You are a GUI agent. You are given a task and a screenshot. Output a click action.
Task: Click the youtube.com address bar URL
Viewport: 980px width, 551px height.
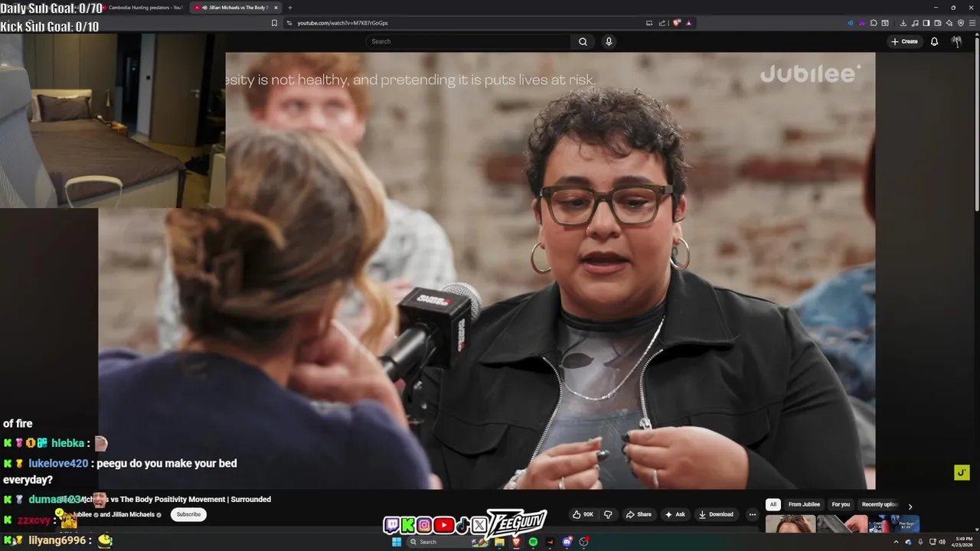tap(342, 23)
